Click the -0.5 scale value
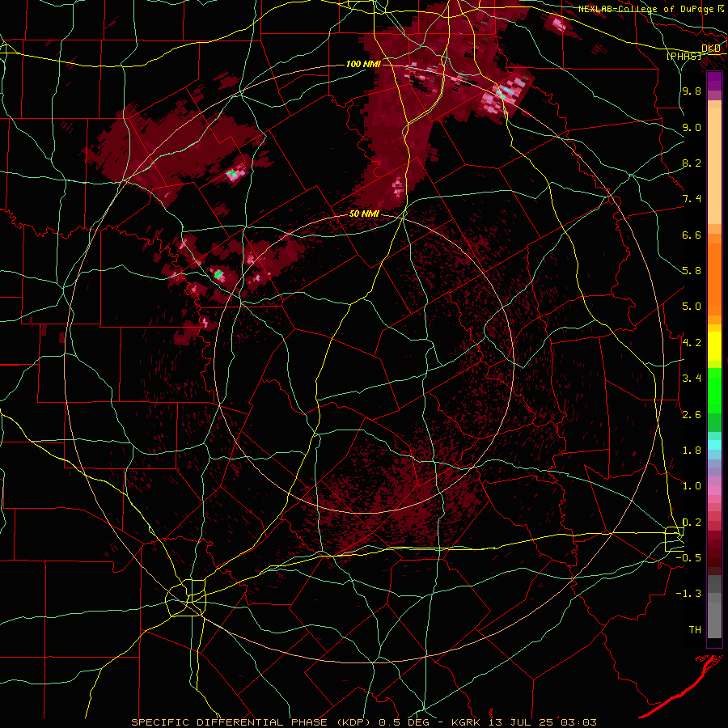Screen dimensions: 728x728 click(x=688, y=558)
